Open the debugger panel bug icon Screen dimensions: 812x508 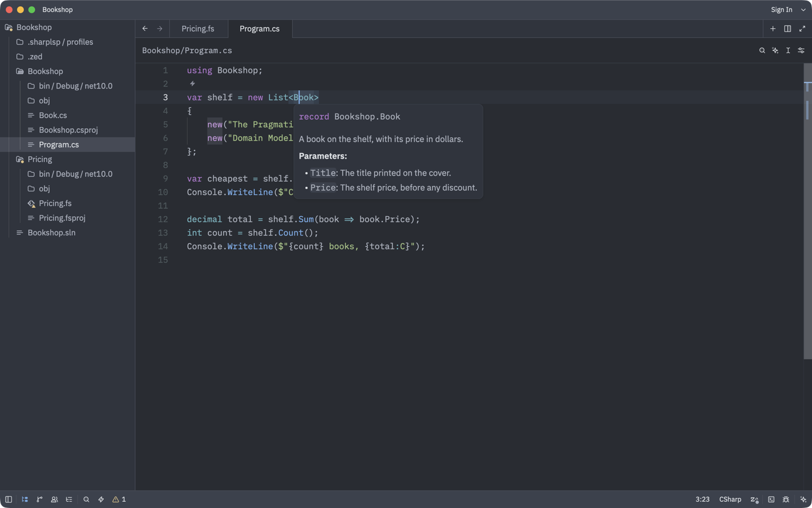tap(786, 500)
